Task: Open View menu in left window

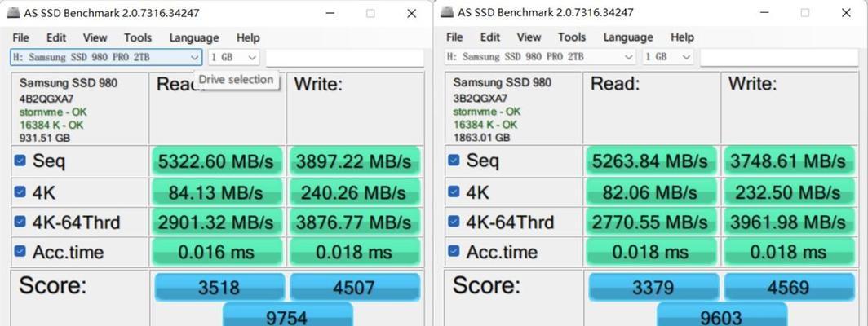Action: click(95, 37)
